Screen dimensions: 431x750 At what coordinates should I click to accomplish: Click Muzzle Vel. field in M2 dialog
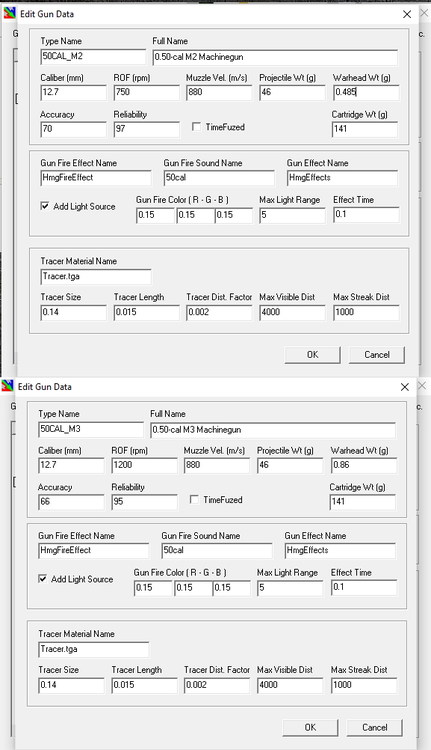[219, 92]
